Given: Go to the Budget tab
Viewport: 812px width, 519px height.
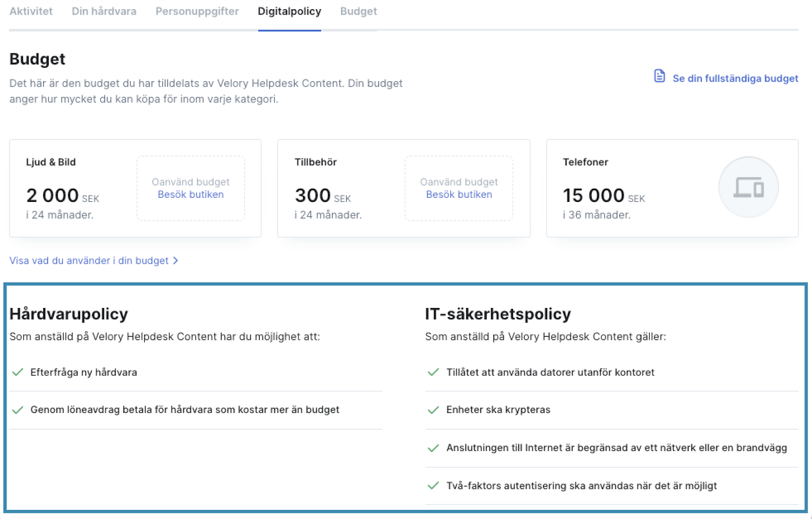Looking at the screenshot, I should 358,11.
